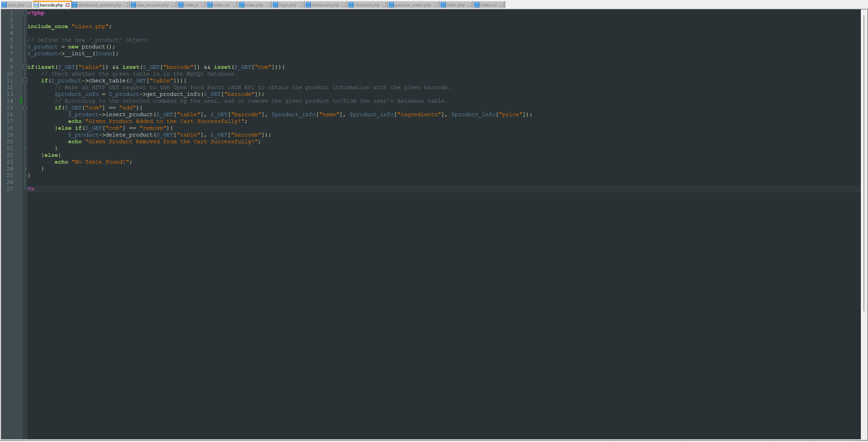Collapse the PHP block fold at line 1
This screenshot has width=868, height=442.
pos(24,13)
